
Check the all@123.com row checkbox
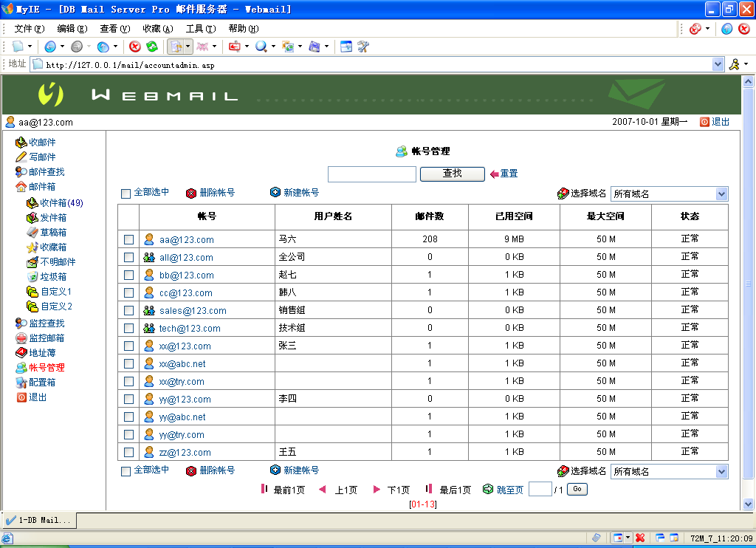[x=128, y=257]
